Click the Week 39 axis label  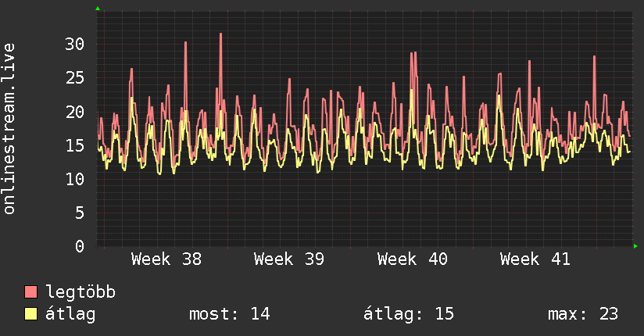pyautogui.click(x=289, y=259)
